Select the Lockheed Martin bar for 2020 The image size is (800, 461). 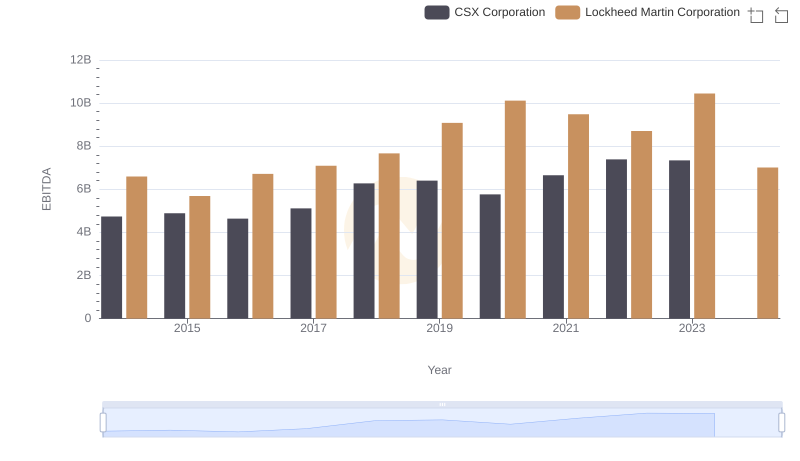(515, 210)
